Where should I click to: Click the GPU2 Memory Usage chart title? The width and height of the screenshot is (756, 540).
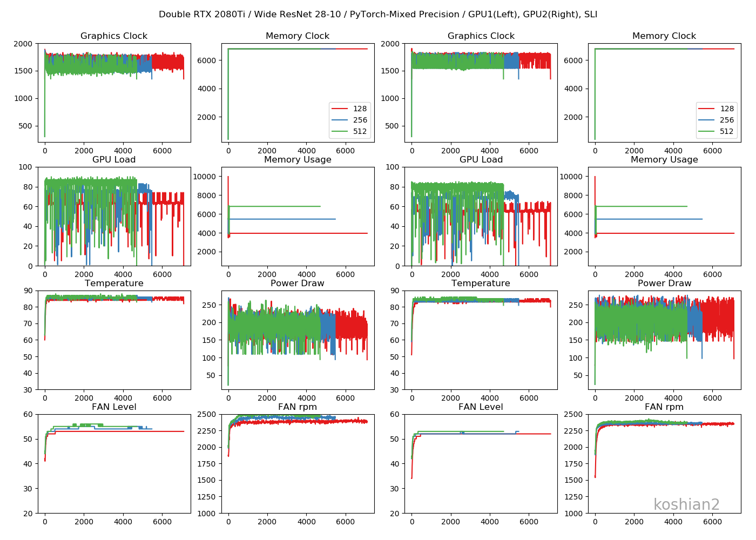664,160
